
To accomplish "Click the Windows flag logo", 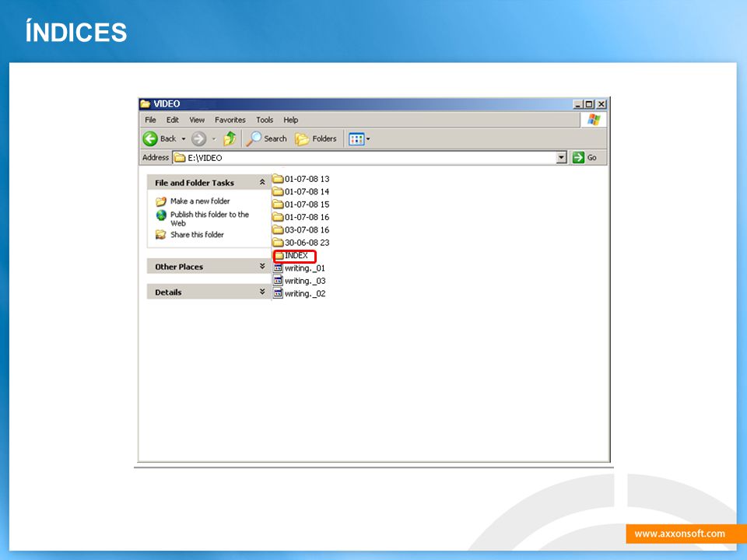I will 594,120.
